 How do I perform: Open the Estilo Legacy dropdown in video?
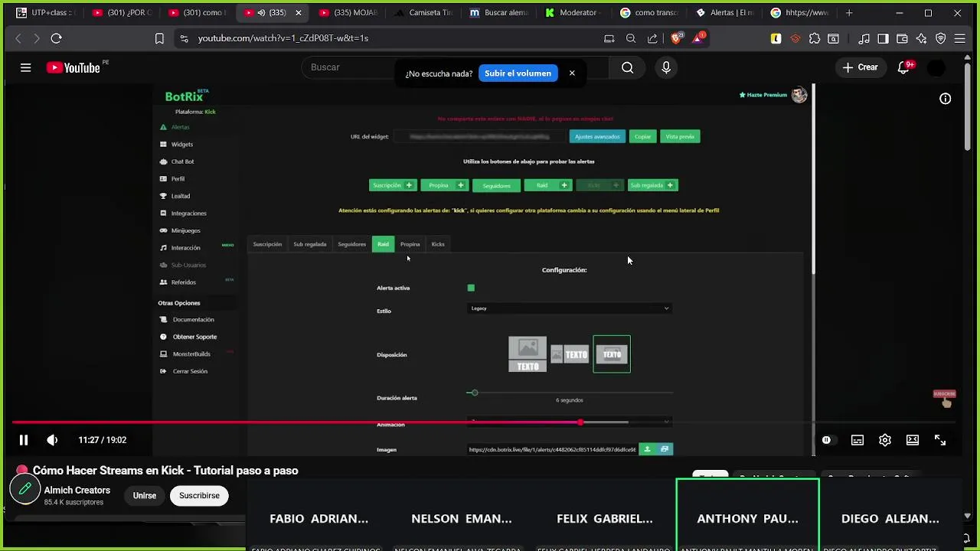click(x=570, y=308)
